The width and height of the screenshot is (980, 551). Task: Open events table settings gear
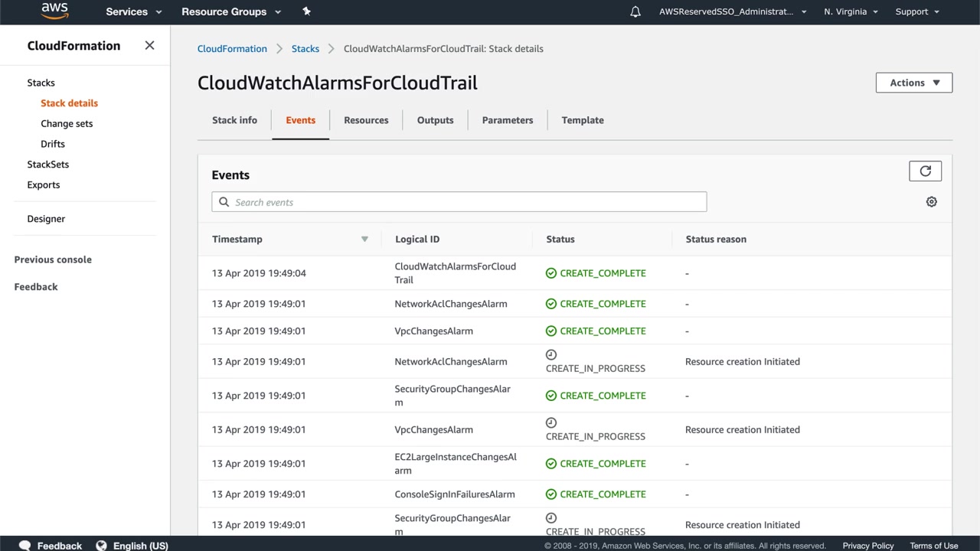(x=931, y=202)
